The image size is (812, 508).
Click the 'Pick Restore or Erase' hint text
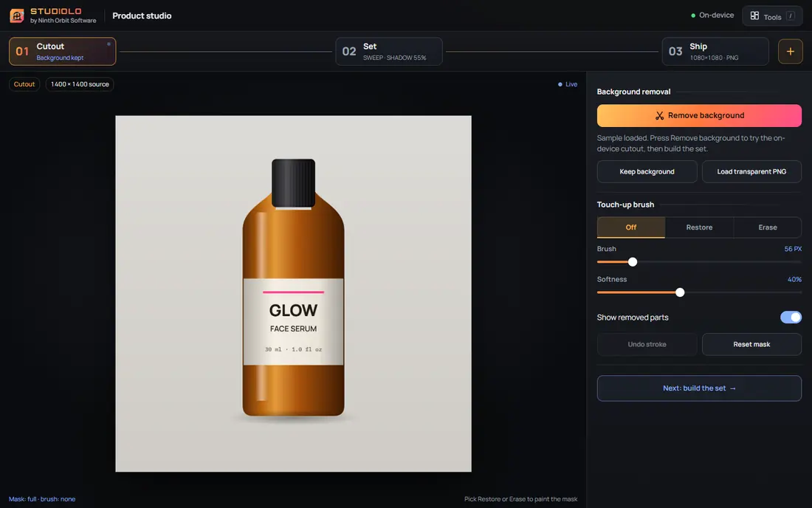tap(520, 499)
